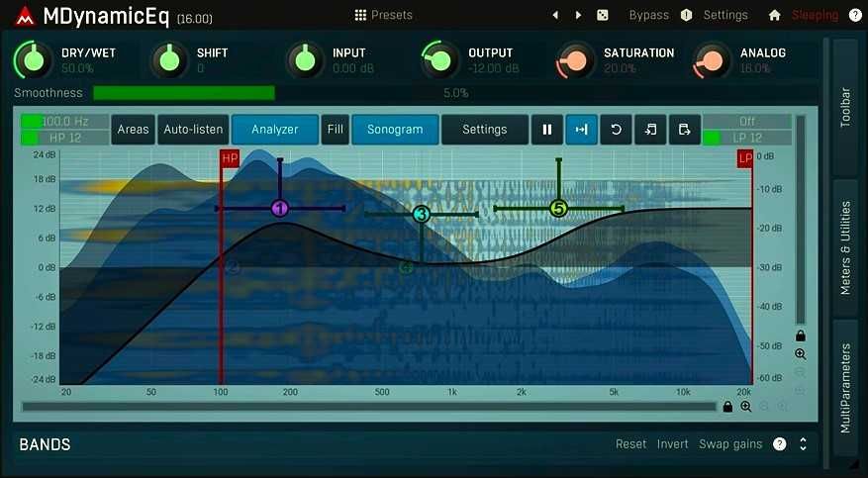The image size is (868, 478).
Task: Click the vertical zoom-in magnifier
Action: 801,354
